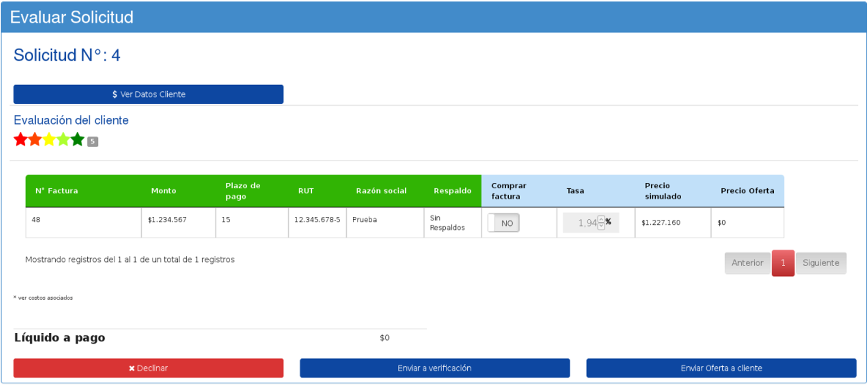Toggle the Comprar factura NO switch
The image size is (868, 386).
coord(504,223)
